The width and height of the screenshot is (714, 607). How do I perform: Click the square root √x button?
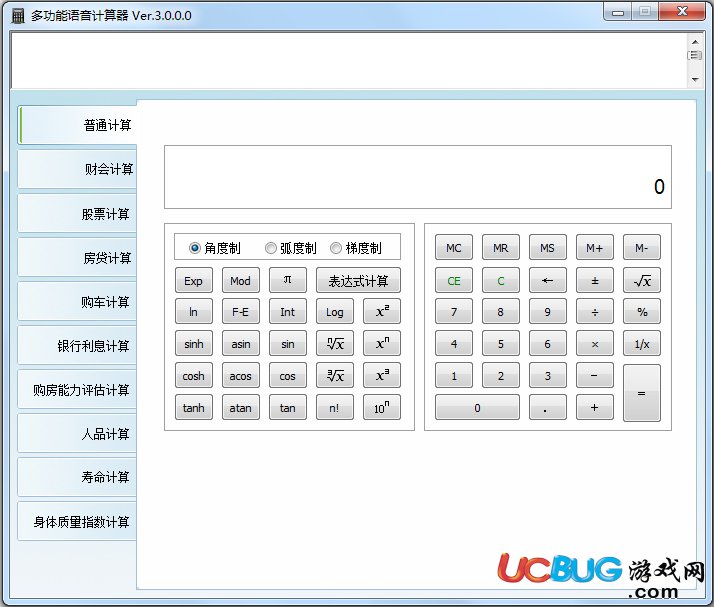(x=642, y=280)
